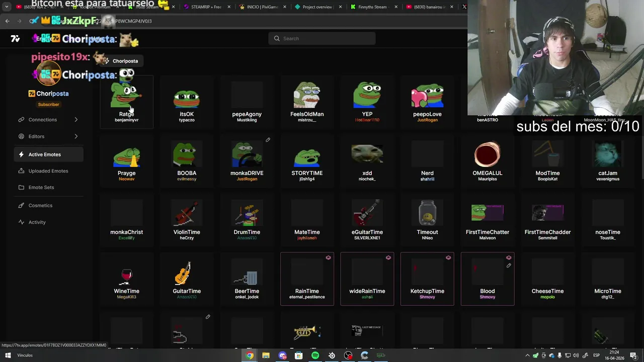This screenshot has width=644, height=362.
Task: Click the Emote Sets folder icon
Action: coord(21,187)
